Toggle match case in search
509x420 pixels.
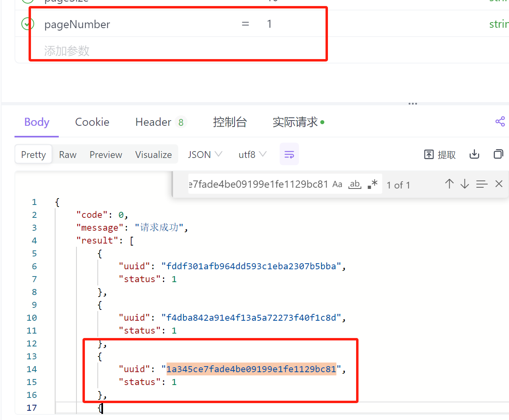tap(337, 184)
